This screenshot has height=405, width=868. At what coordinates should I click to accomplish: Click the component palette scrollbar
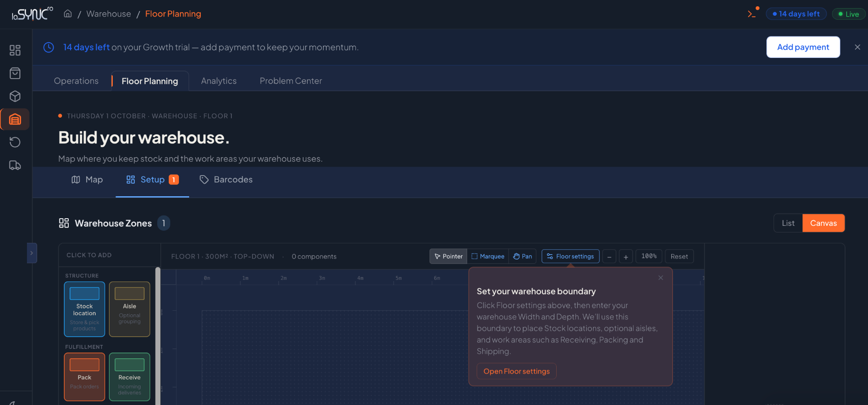(x=158, y=336)
